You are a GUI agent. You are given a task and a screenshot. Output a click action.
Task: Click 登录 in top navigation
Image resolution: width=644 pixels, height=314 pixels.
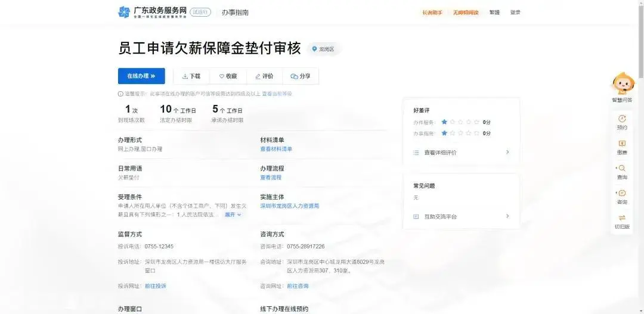515,13
